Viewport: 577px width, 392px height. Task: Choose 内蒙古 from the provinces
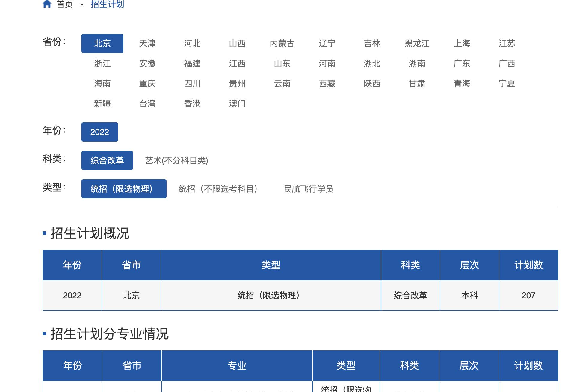coord(282,43)
